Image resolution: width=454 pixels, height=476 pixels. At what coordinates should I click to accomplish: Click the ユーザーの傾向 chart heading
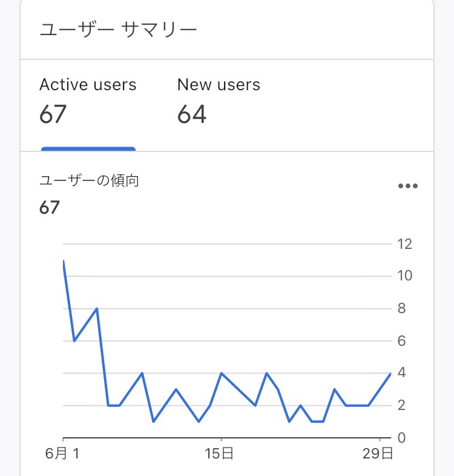(x=89, y=180)
